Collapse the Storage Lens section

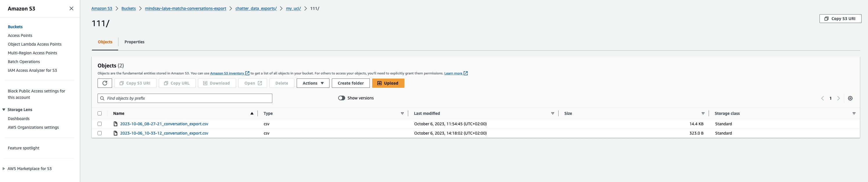click(4, 110)
